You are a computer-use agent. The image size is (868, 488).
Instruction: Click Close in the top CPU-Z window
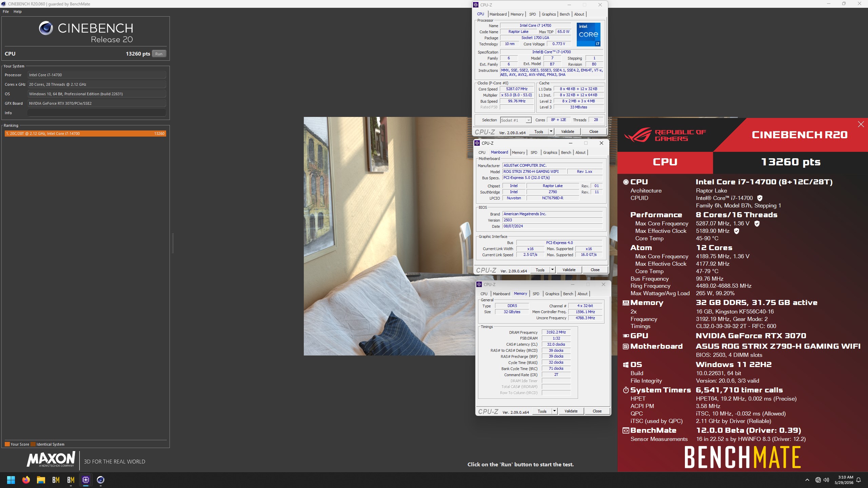(594, 131)
